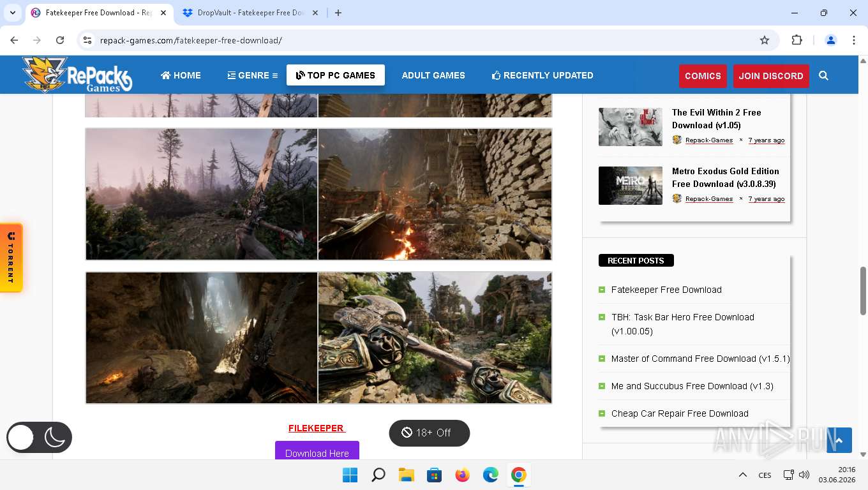Viewport: 868px width, 490px height.
Task: Show hidden system tray icons
Action: 743,475
